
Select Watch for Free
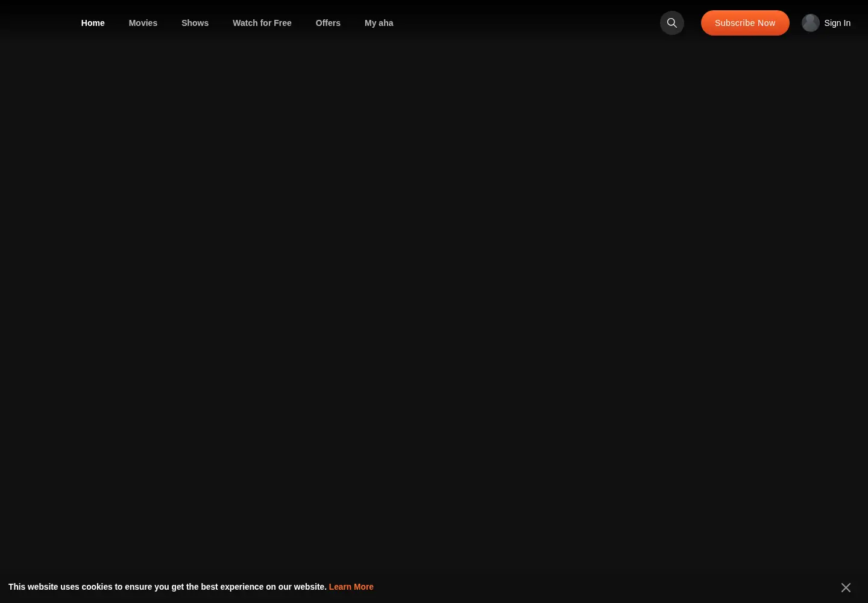[262, 23]
